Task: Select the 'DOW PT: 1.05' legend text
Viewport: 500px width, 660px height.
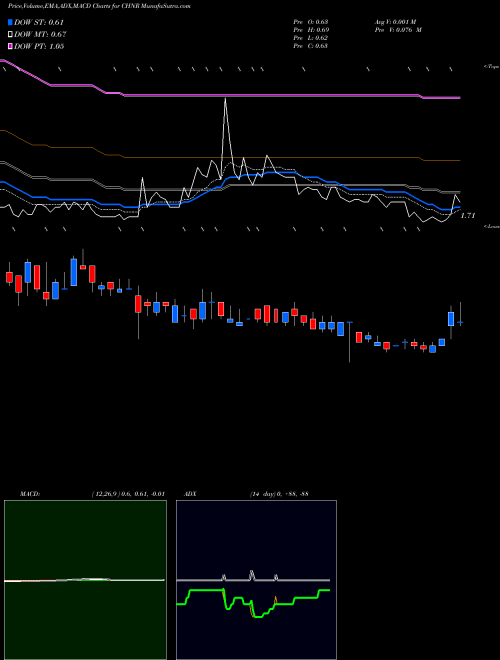Action: click(39, 46)
